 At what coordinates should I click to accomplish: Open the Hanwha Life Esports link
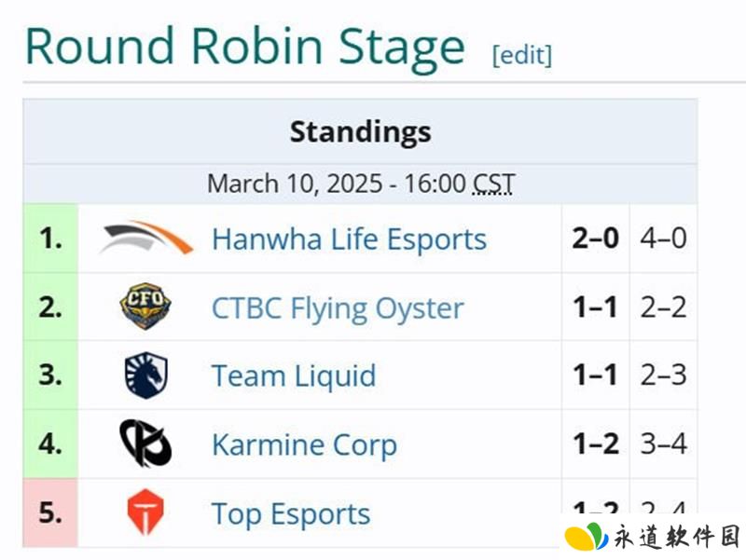point(349,239)
